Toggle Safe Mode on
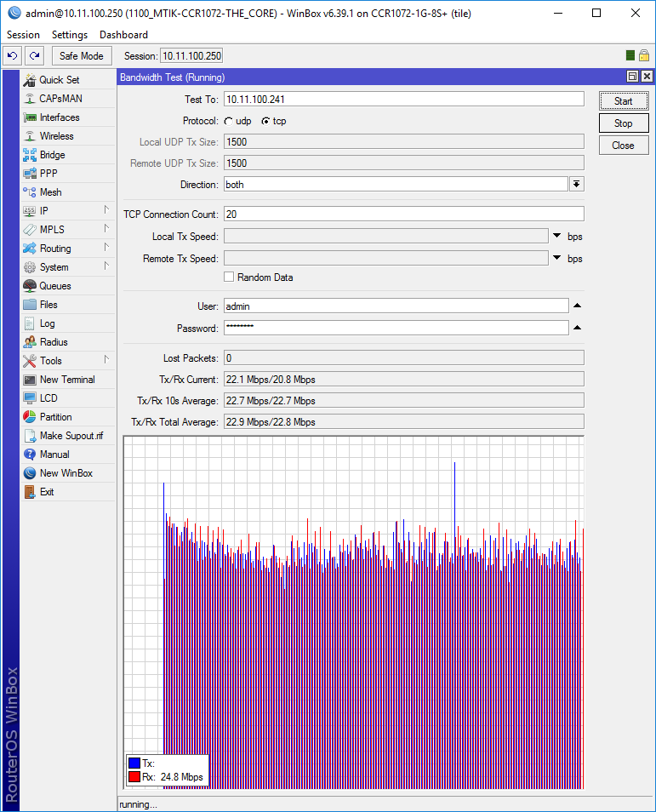 click(82, 55)
